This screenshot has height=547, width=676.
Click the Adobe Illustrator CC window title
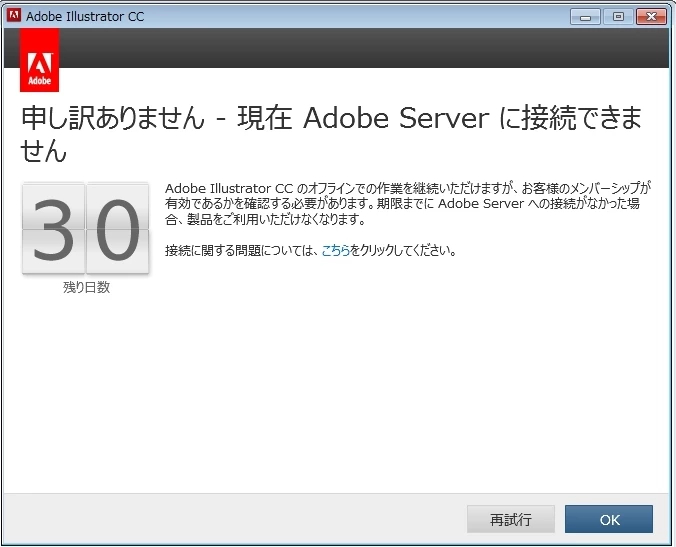pos(85,16)
